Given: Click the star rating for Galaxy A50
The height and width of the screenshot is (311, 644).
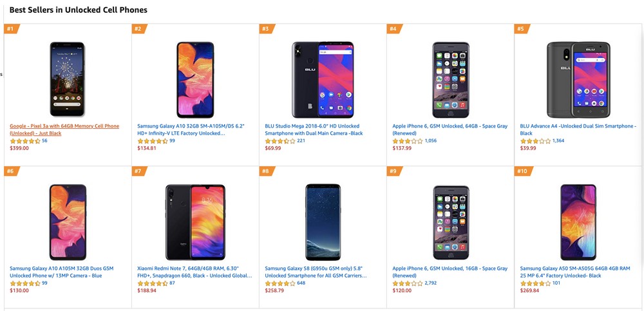Looking at the screenshot, I should point(535,283).
